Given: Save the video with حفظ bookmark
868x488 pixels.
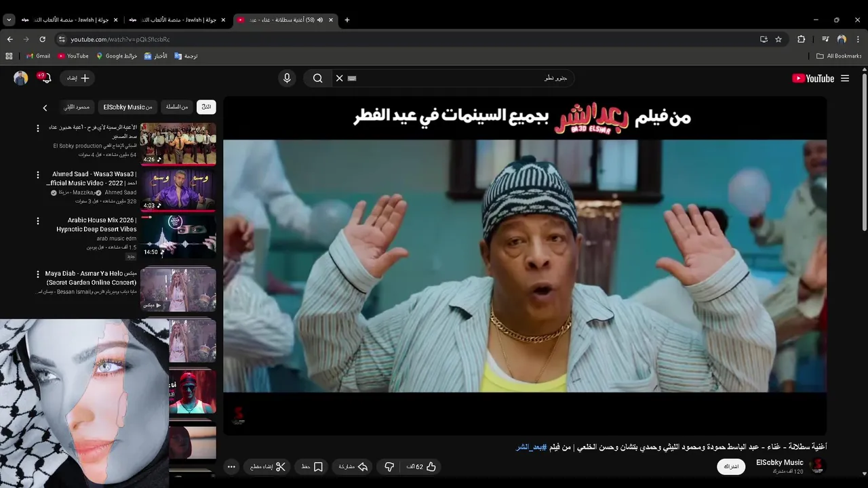Looking at the screenshot, I should (x=313, y=466).
